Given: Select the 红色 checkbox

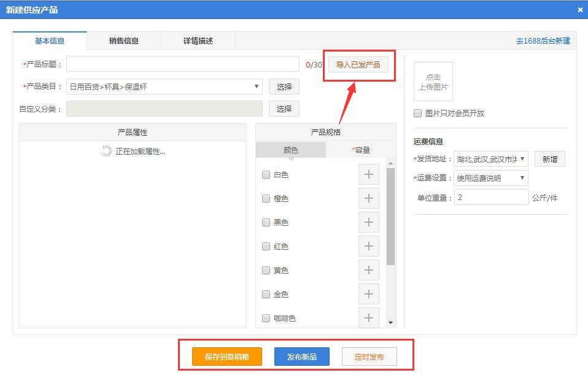Looking at the screenshot, I should point(266,247).
